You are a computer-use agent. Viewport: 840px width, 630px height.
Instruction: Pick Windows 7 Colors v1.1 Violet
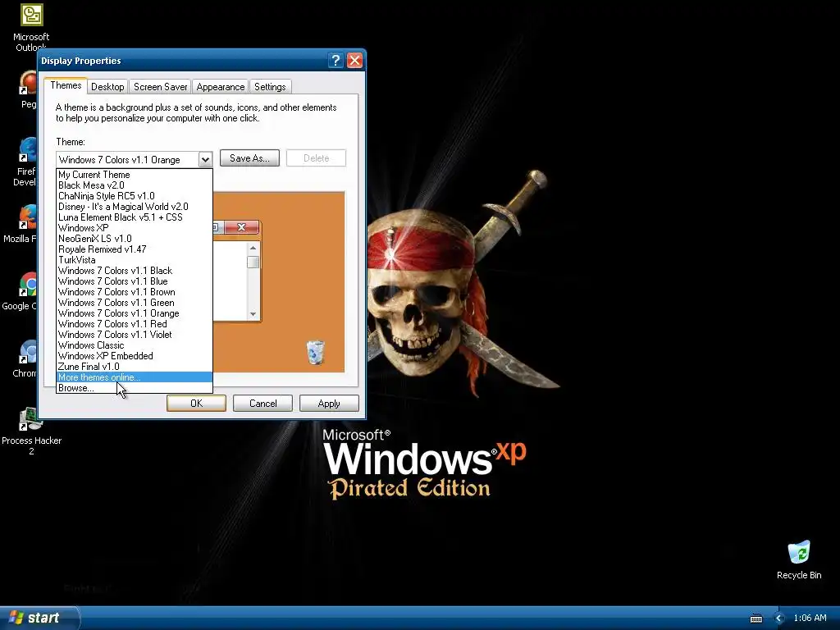point(135,335)
